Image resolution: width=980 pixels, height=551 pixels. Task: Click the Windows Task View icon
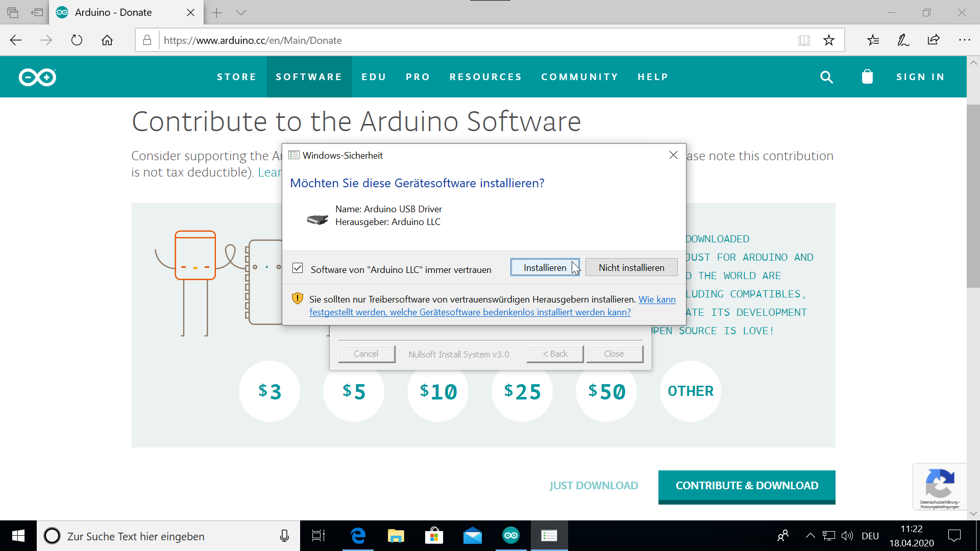pyautogui.click(x=318, y=536)
